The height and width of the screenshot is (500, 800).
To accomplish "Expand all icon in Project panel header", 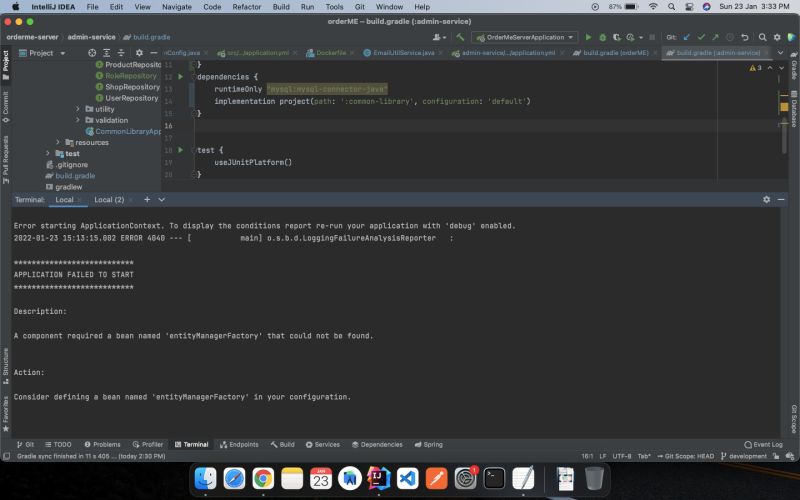I will point(107,53).
